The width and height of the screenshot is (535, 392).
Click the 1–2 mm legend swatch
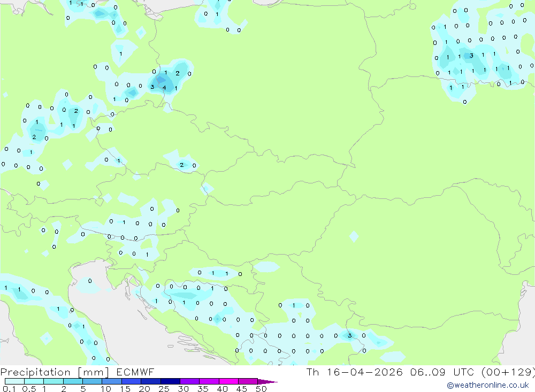(53, 381)
